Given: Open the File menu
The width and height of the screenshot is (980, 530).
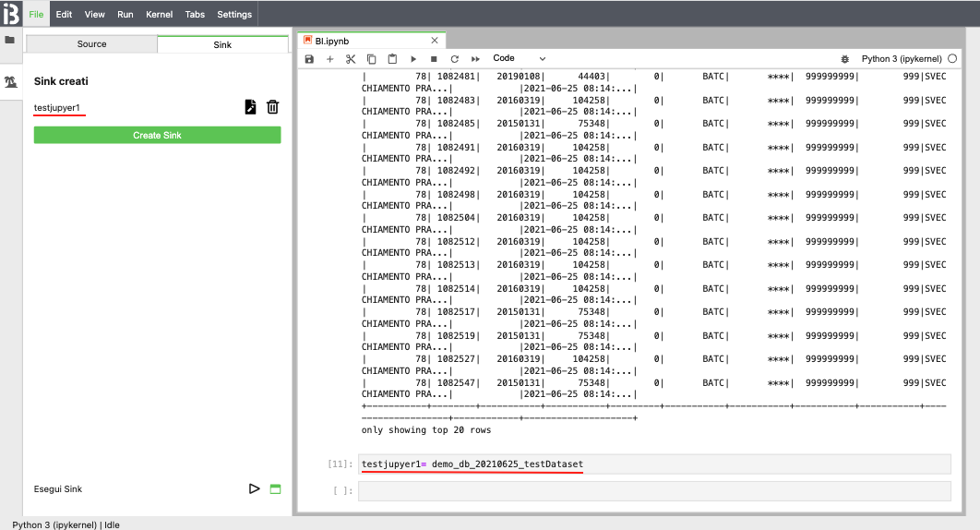Looking at the screenshot, I should (x=36, y=14).
